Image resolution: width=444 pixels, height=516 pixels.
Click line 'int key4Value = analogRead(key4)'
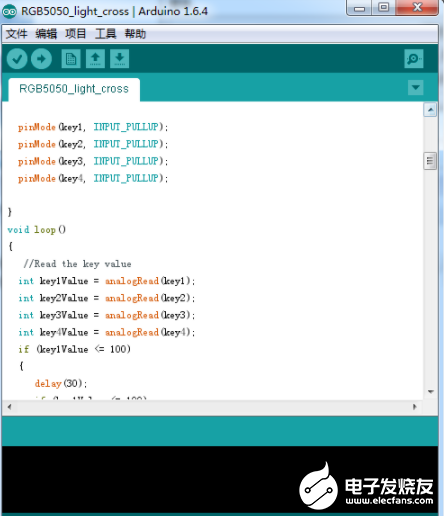(107, 332)
